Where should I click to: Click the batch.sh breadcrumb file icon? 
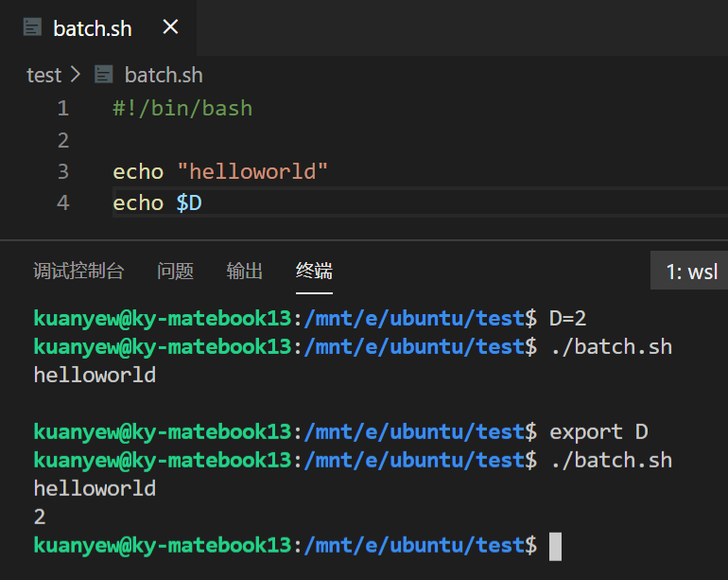pos(104,75)
